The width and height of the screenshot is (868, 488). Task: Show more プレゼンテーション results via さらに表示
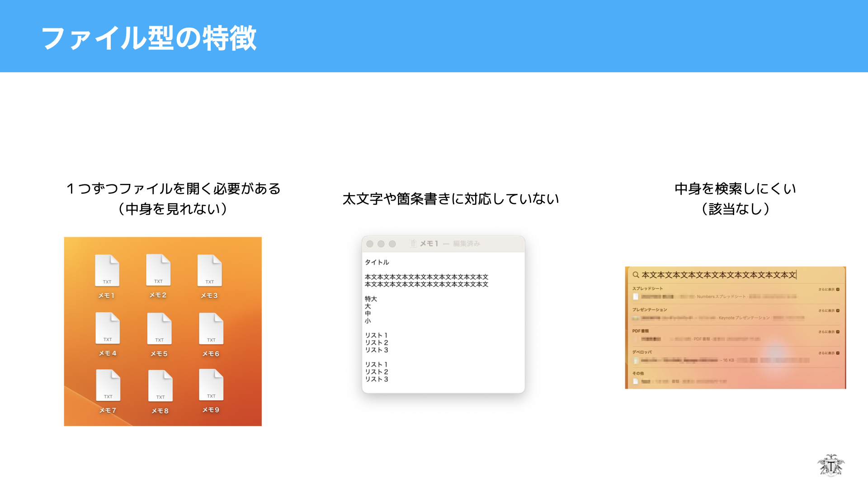coord(829,310)
